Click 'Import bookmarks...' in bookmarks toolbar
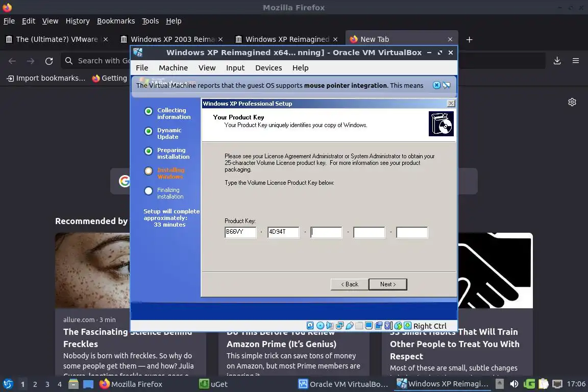Image resolution: width=588 pixels, height=392 pixels. (x=46, y=79)
